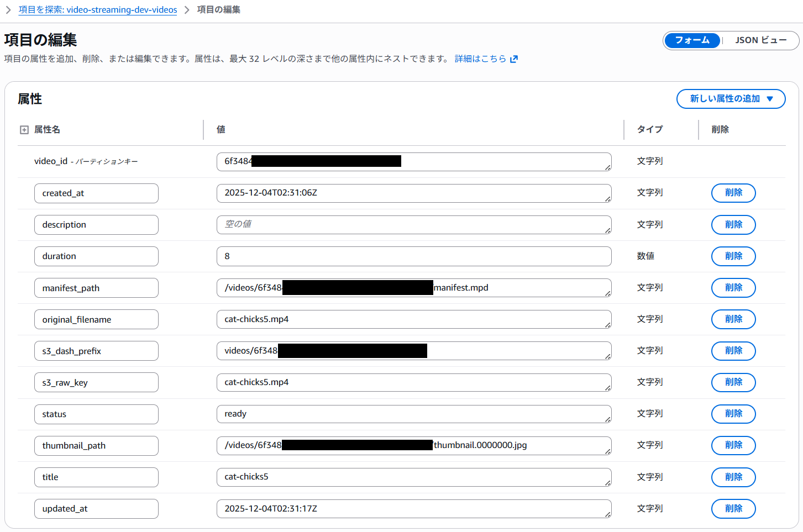Viewport: 803px width, 532px height.
Task: Open the 新しい属性の追加 dropdown arrow
Action: (x=770, y=99)
